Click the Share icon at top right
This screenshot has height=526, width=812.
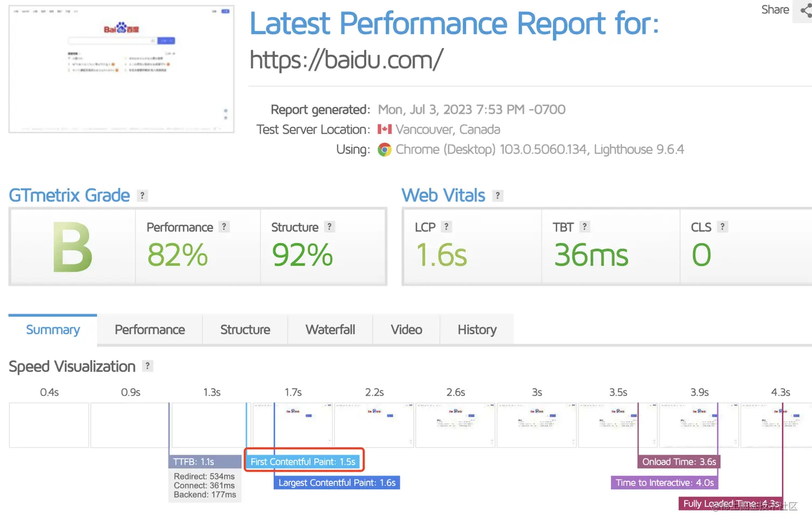coord(805,10)
